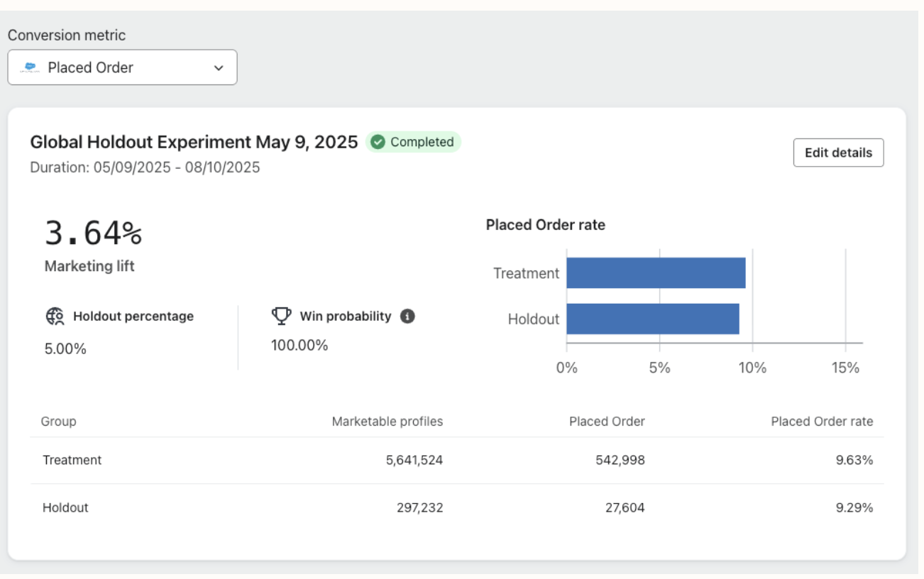Click the Treatment bar in the chart
The image size is (924, 579).
(x=655, y=273)
